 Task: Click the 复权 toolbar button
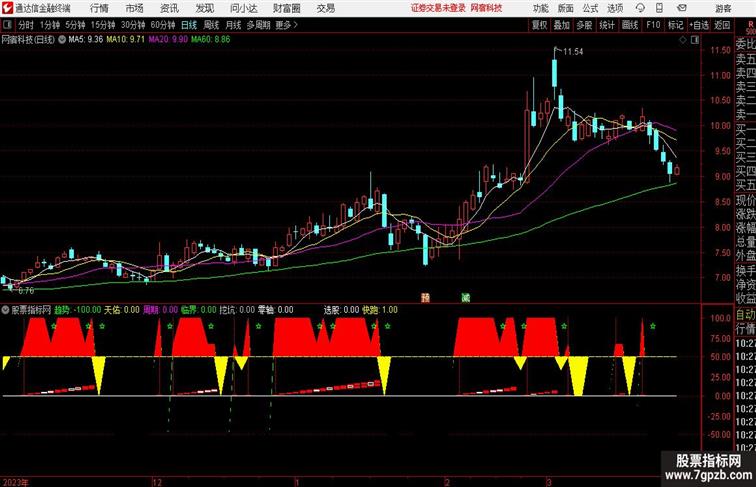pyautogui.click(x=540, y=25)
